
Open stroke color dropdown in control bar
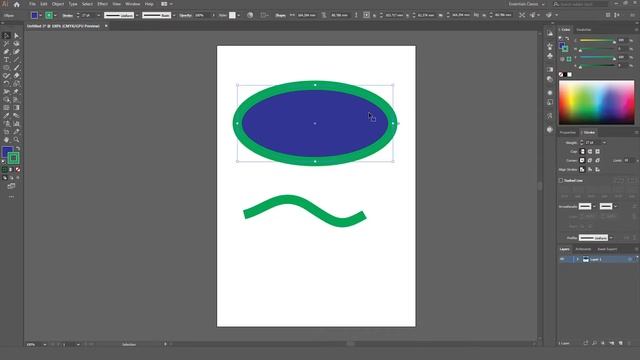55,16
